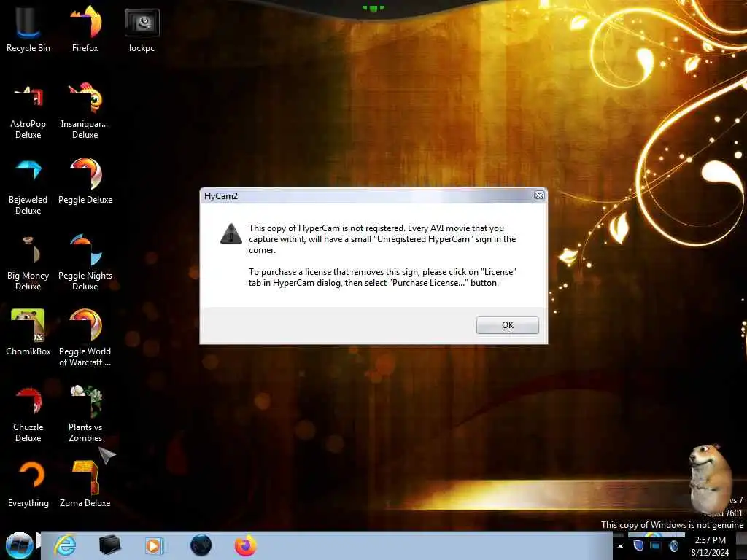The height and width of the screenshot is (560, 747).
Task: Select the Peggle Deluxe shortcut
Action: coord(85,182)
